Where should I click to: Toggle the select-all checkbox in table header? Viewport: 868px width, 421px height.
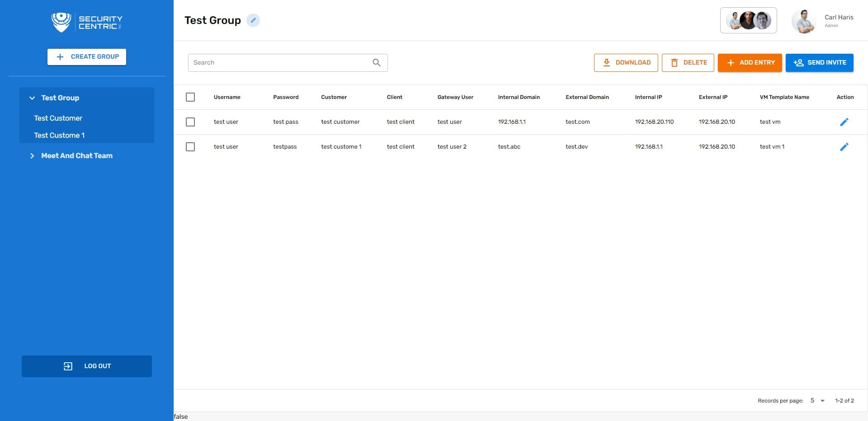[190, 97]
